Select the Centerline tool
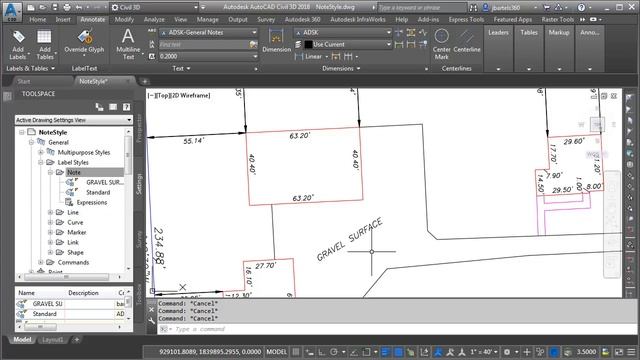The image size is (640, 360). coord(467,41)
